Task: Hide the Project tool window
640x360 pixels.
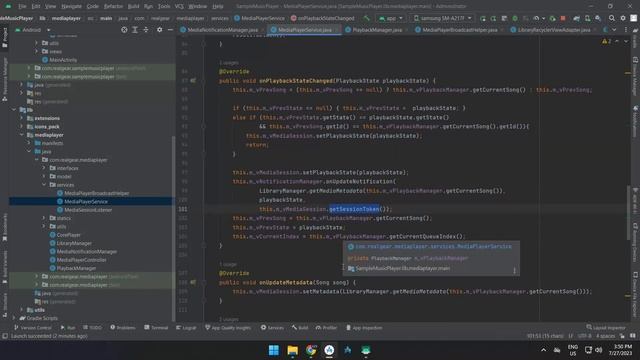Action: [170, 30]
